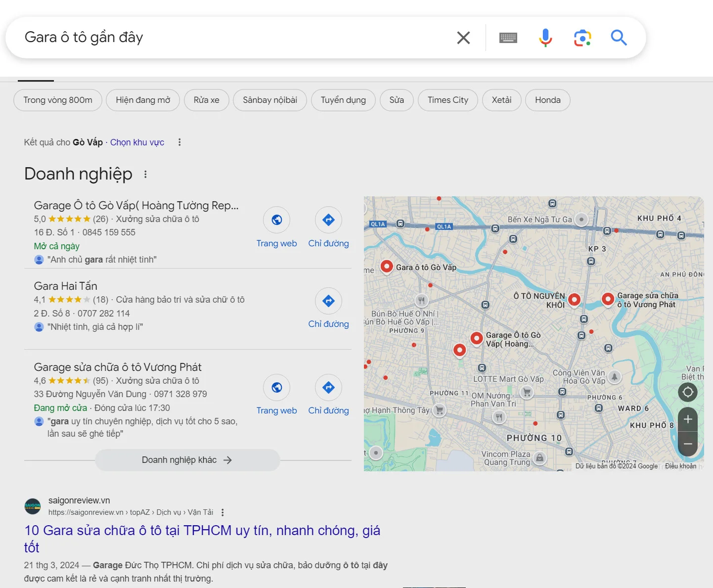Get directions icon for Vương Phát garage
The width and height of the screenshot is (713, 588).
[x=328, y=387]
